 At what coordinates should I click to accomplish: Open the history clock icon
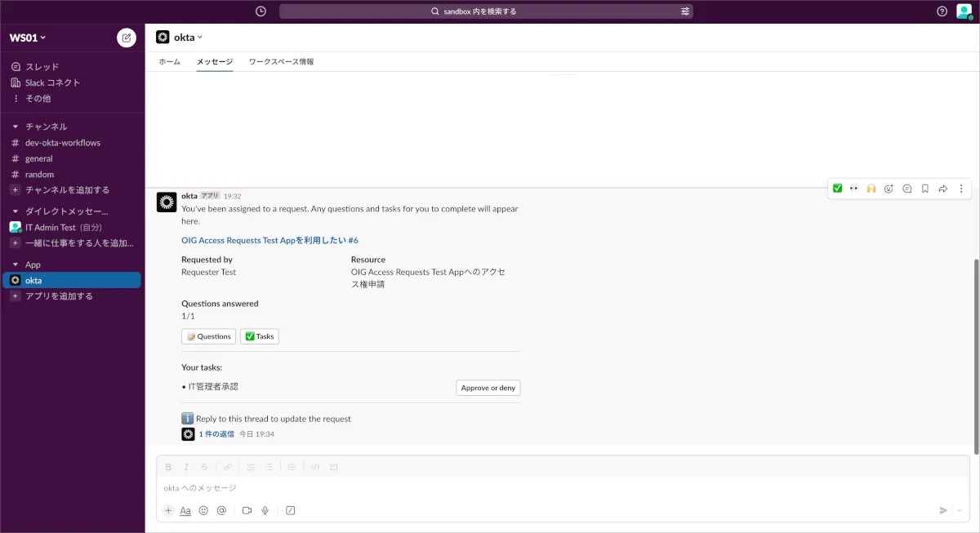(x=261, y=11)
